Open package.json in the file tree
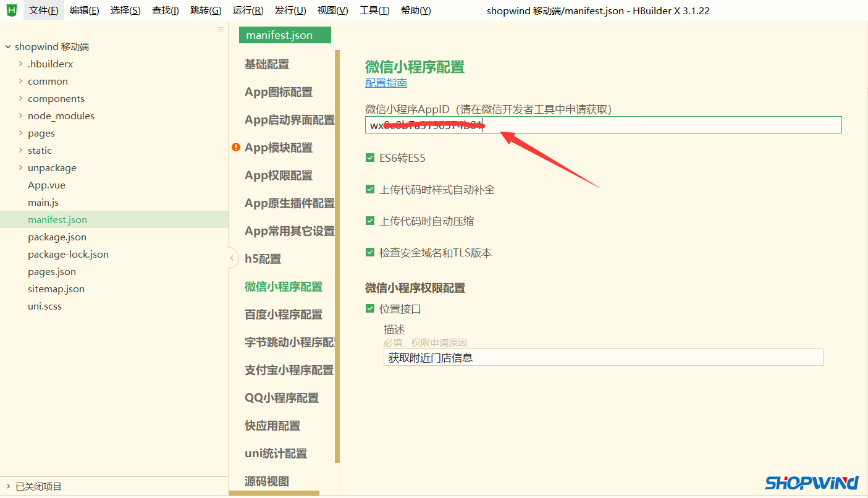The width and height of the screenshot is (868, 498). pos(57,237)
